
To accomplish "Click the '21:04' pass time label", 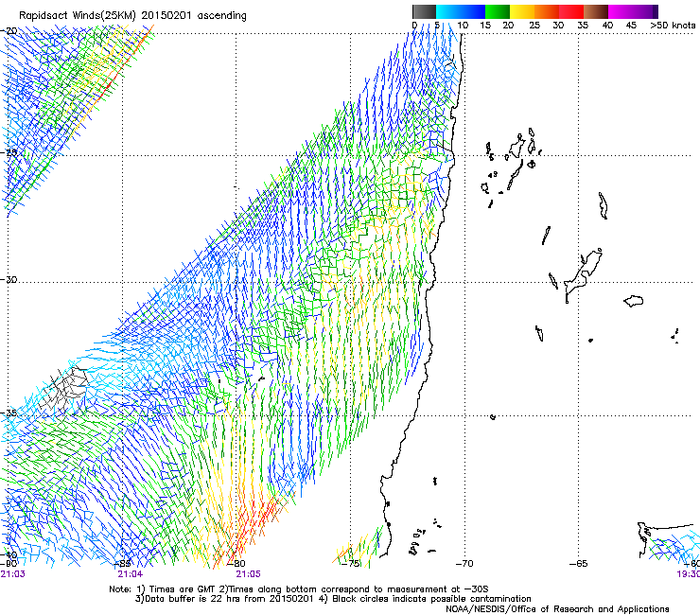I will pyautogui.click(x=131, y=574).
